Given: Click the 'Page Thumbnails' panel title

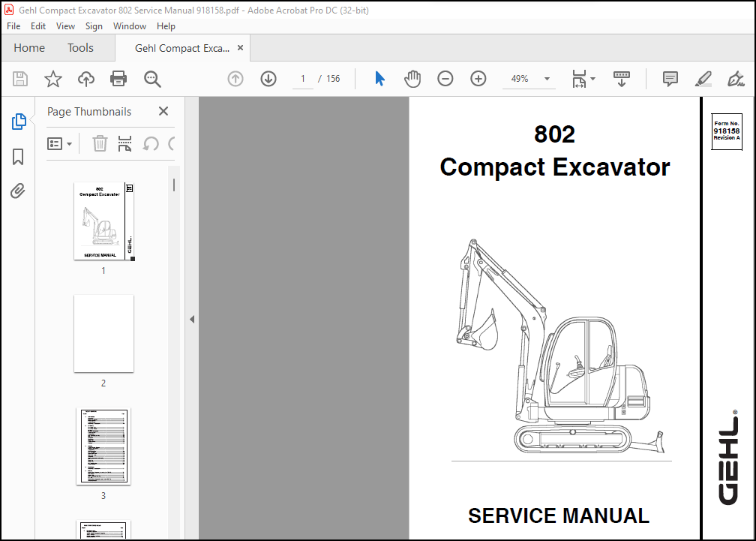Looking at the screenshot, I should pos(89,111).
